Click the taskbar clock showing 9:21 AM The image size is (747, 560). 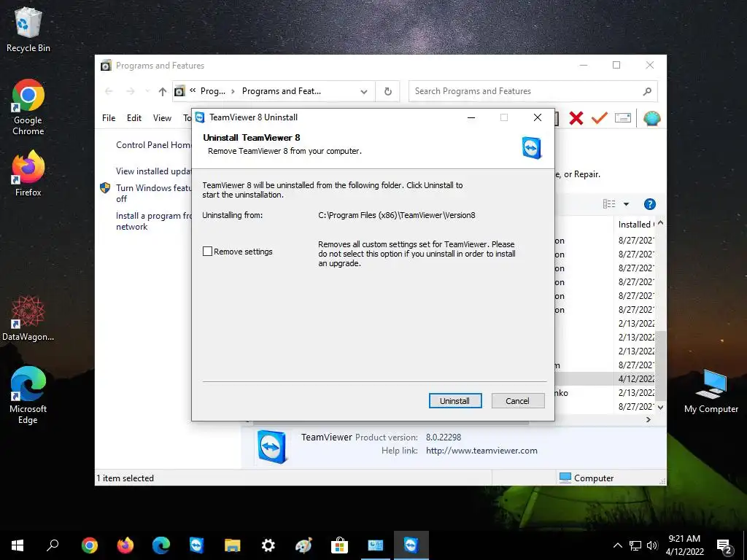684,545
